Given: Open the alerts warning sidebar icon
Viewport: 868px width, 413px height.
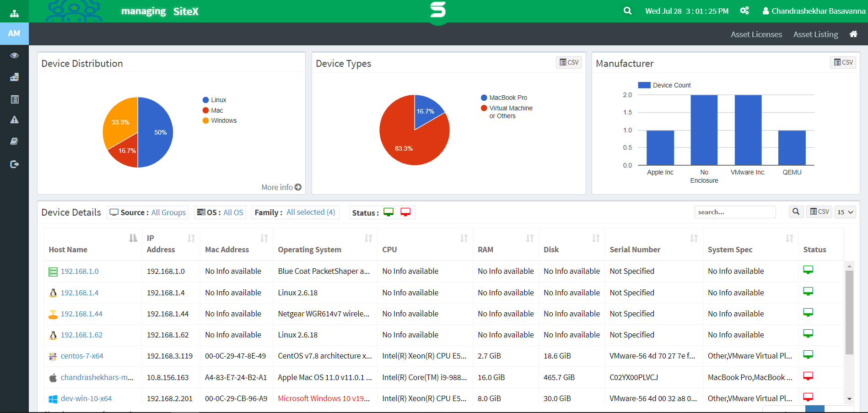Looking at the screenshot, I should point(14,120).
